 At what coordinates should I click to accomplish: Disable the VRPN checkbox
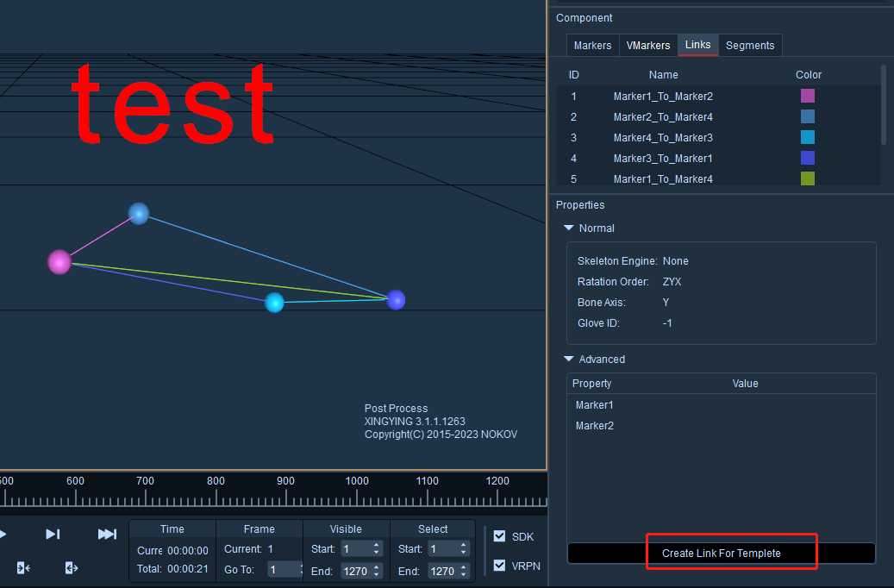click(499, 566)
